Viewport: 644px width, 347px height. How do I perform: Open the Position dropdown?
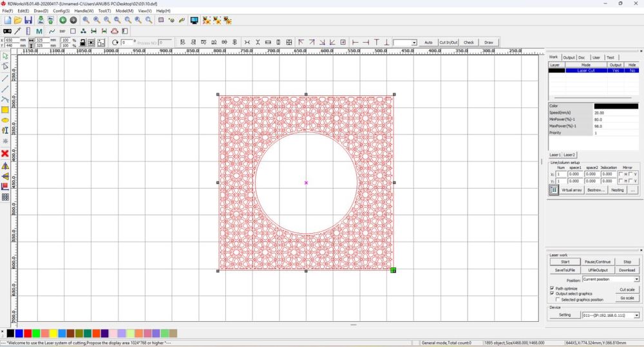636,279
